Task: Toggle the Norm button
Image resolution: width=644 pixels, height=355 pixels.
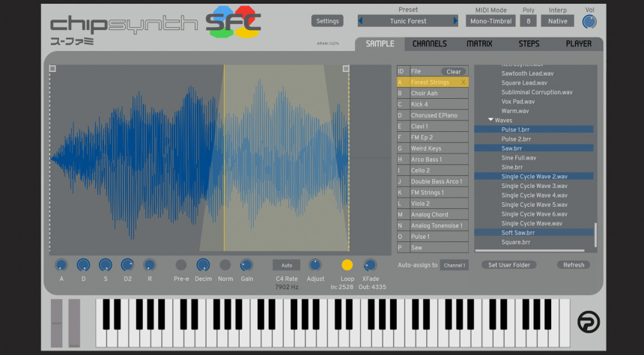Action: point(225,265)
